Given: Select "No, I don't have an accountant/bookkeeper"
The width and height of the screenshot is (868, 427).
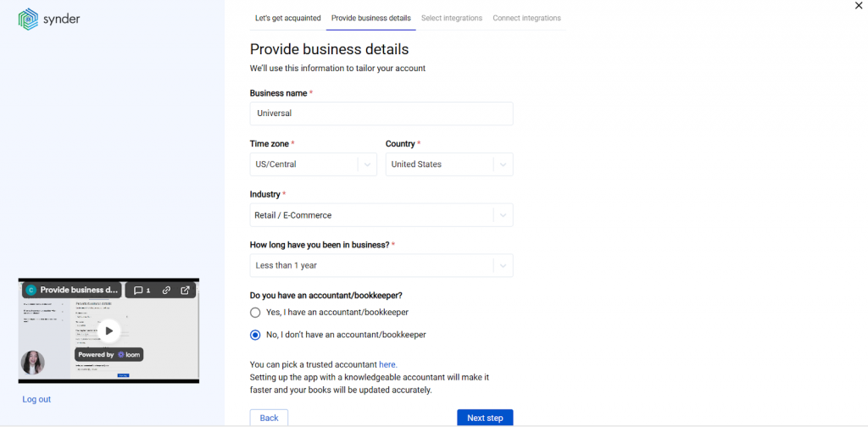Looking at the screenshot, I should [255, 335].
